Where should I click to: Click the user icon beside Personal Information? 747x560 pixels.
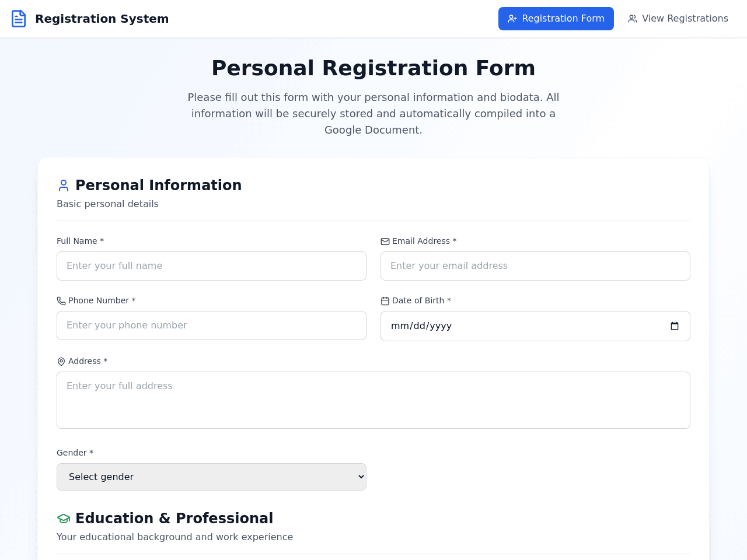[64, 185]
